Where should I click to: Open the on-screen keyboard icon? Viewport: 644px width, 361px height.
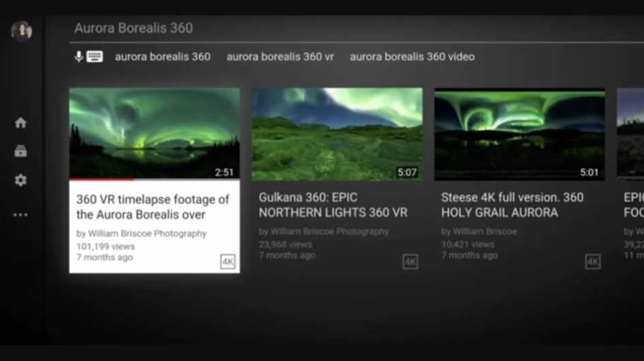tap(95, 57)
